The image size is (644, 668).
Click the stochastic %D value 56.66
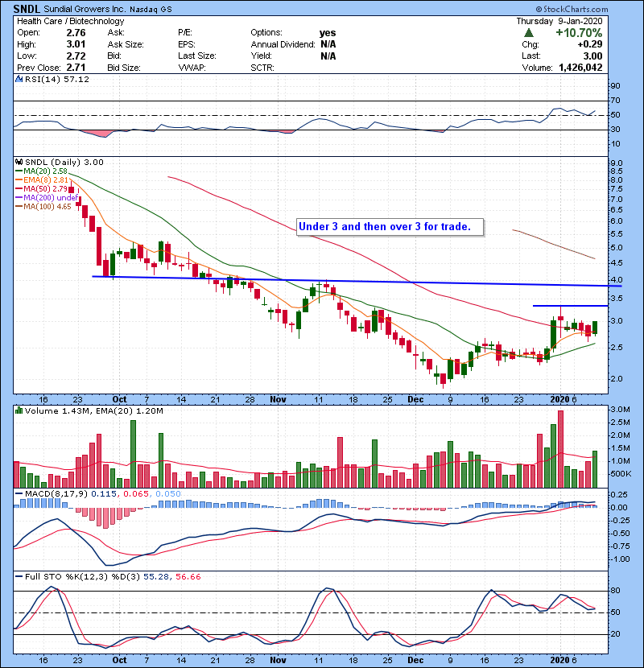click(x=188, y=577)
